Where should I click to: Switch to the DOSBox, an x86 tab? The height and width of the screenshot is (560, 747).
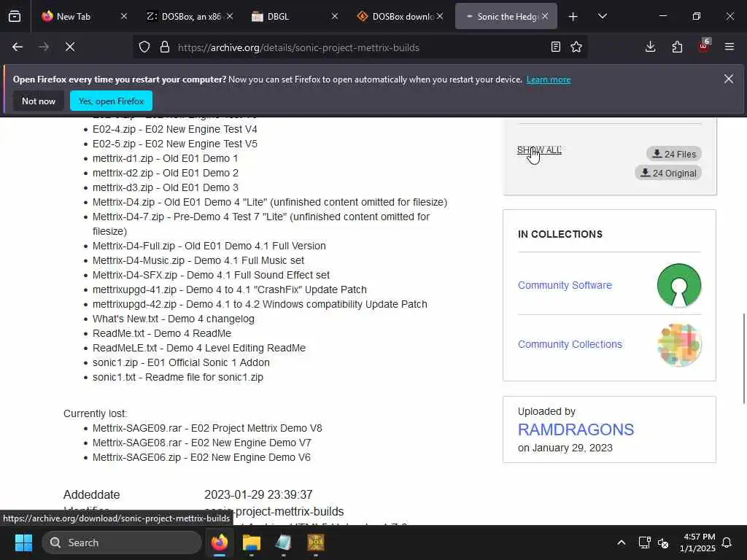[x=185, y=17]
